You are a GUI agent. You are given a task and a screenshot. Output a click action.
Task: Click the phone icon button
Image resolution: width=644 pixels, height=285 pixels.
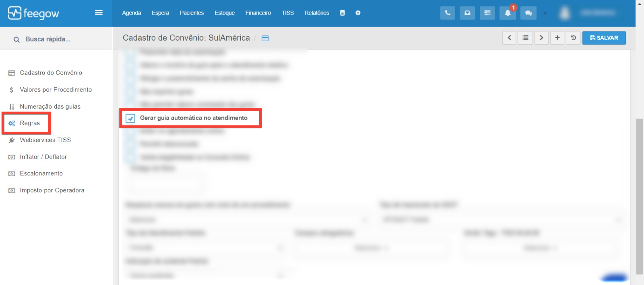click(448, 13)
